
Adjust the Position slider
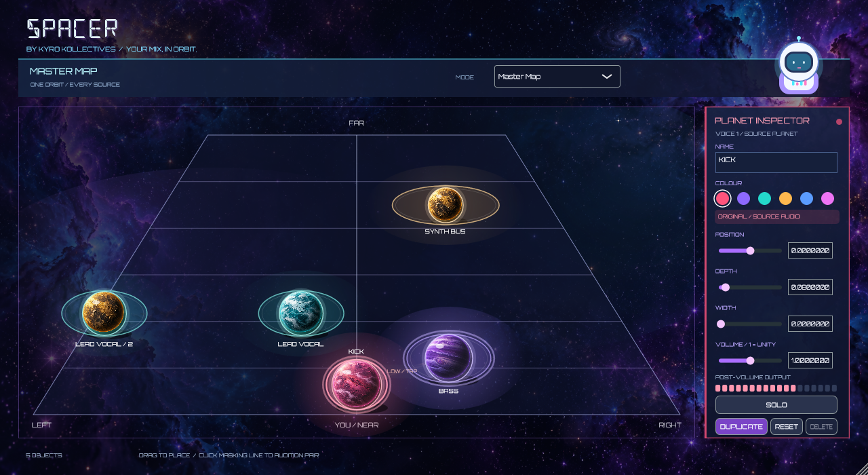click(750, 250)
